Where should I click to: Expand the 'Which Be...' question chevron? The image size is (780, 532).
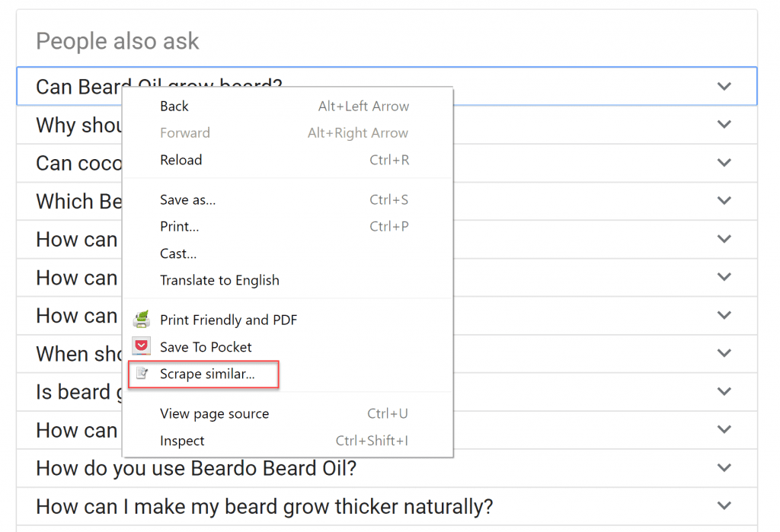pyautogui.click(x=723, y=200)
